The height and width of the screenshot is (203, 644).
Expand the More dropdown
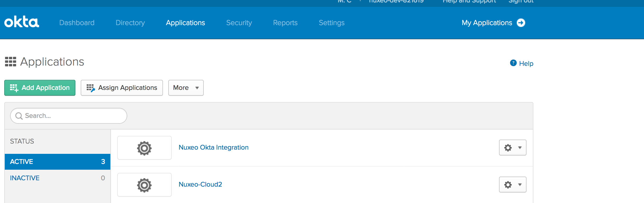coord(186,88)
